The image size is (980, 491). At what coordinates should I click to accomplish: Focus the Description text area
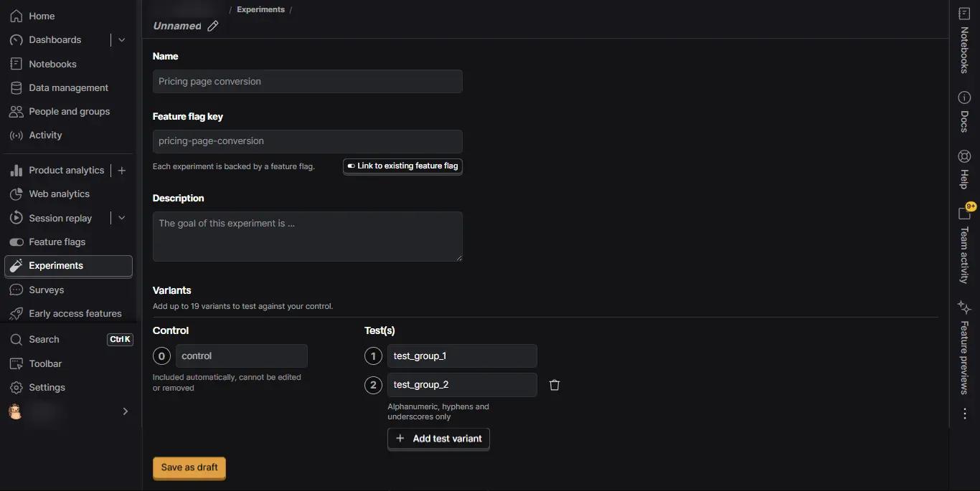[307, 237]
